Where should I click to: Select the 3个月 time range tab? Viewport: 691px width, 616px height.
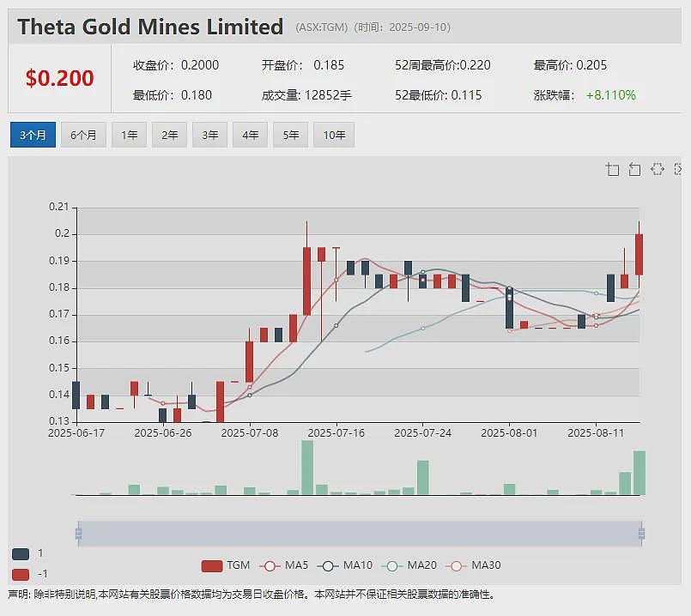click(33, 135)
